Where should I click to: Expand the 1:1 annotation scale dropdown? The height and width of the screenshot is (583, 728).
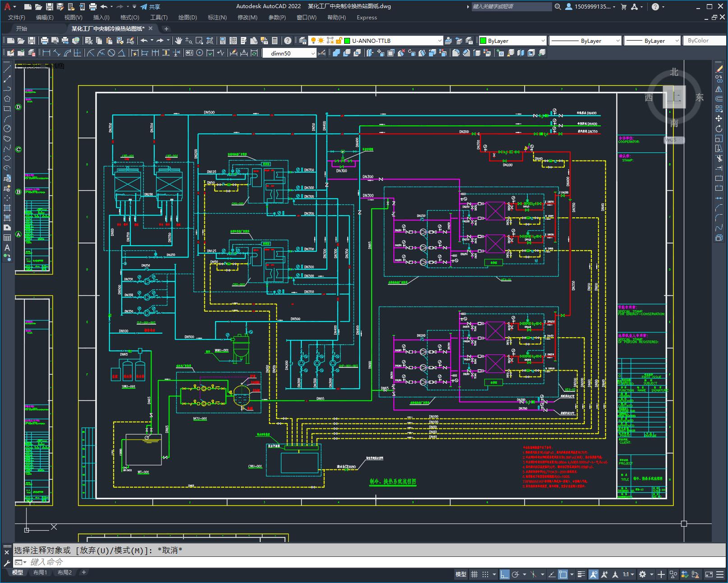[629, 574]
